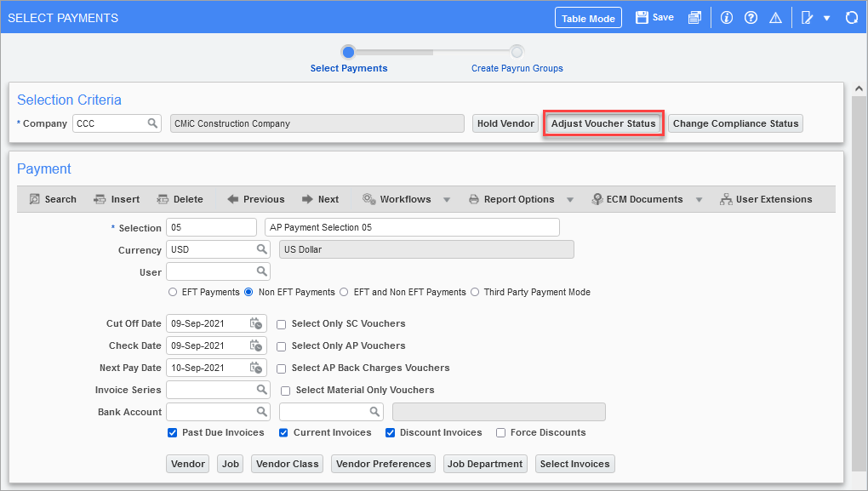Click the vertical scrollbar up arrow
The image size is (868, 491).
point(859,88)
